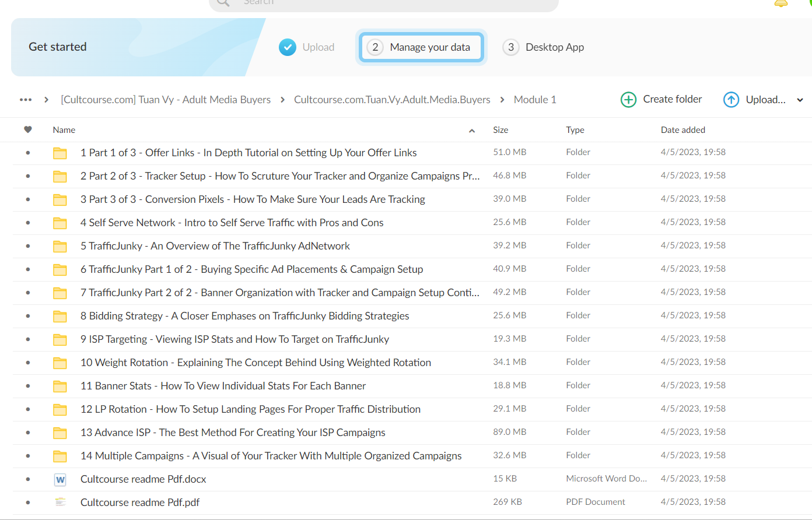Click the Upload step checkmark icon
This screenshot has width=812, height=520.
(x=288, y=47)
